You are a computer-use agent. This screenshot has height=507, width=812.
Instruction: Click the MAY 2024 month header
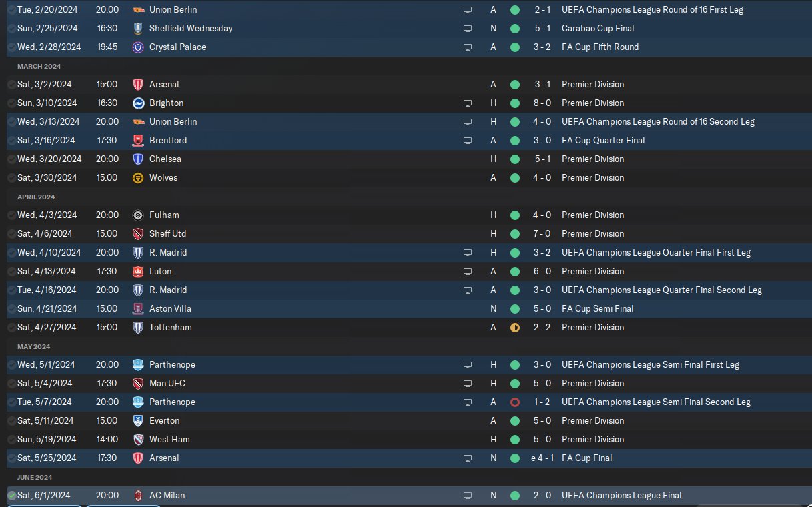tap(34, 346)
